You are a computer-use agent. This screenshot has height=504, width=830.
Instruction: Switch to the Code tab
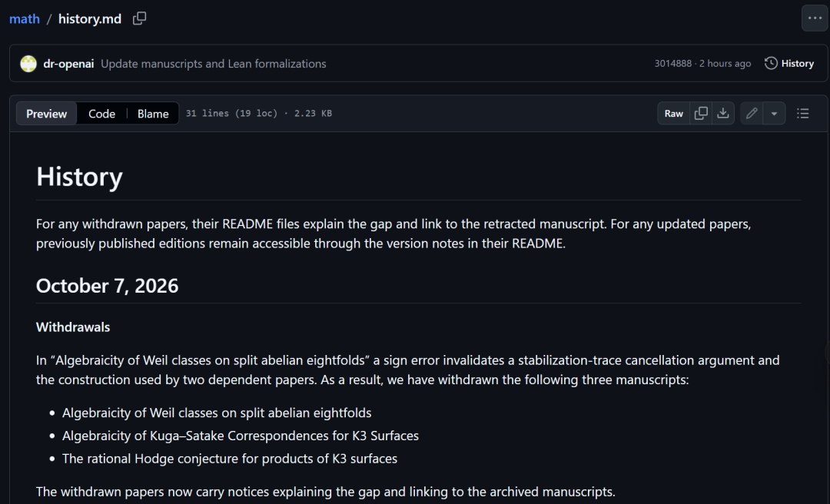click(101, 114)
